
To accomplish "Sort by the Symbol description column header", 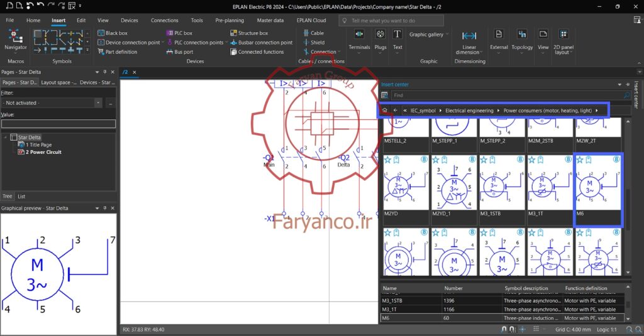I will coord(526,288).
